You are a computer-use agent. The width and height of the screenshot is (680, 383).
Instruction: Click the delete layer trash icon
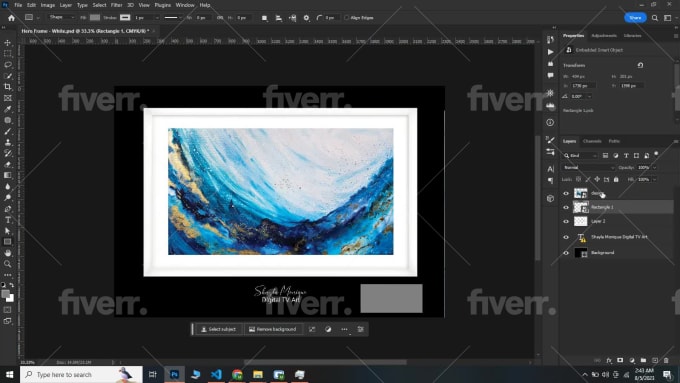666,360
